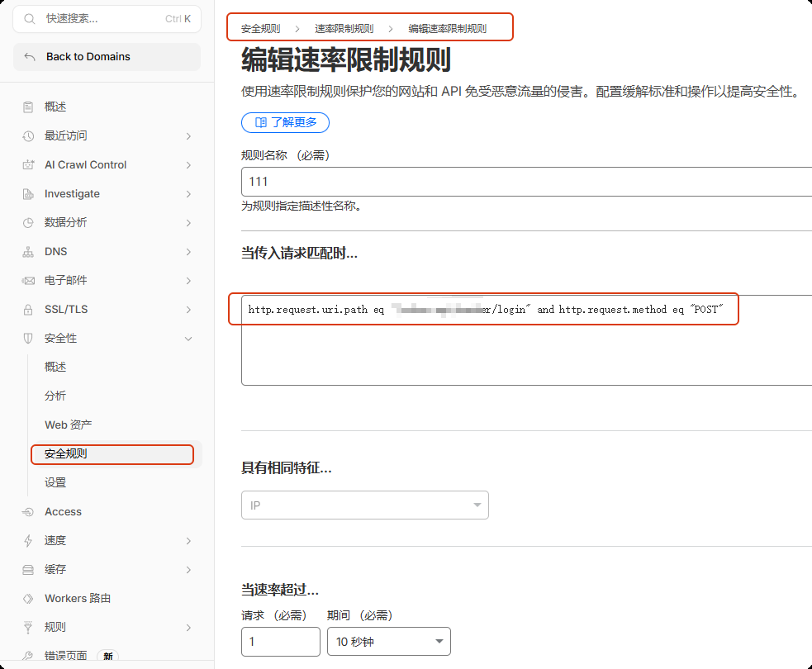The width and height of the screenshot is (812, 669).
Task: Open the IP characteristics dropdown
Action: 365,505
